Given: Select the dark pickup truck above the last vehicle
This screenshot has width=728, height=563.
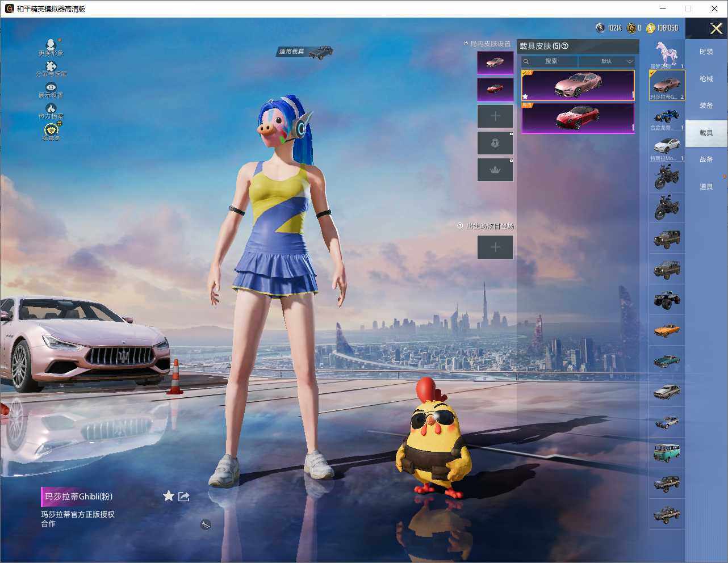Looking at the screenshot, I should coord(667,484).
